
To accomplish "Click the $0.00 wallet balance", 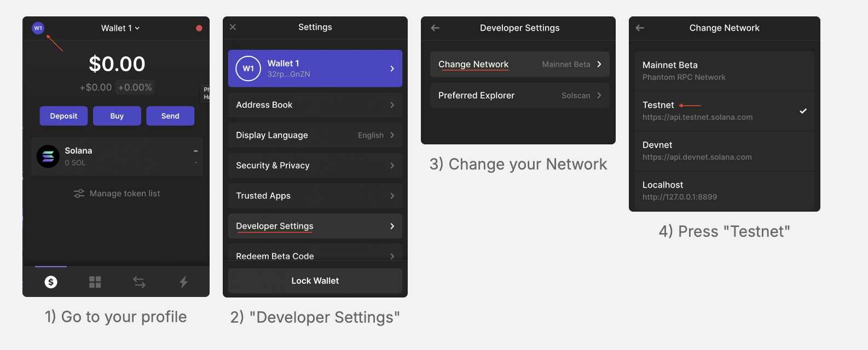I will pos(117,64).
